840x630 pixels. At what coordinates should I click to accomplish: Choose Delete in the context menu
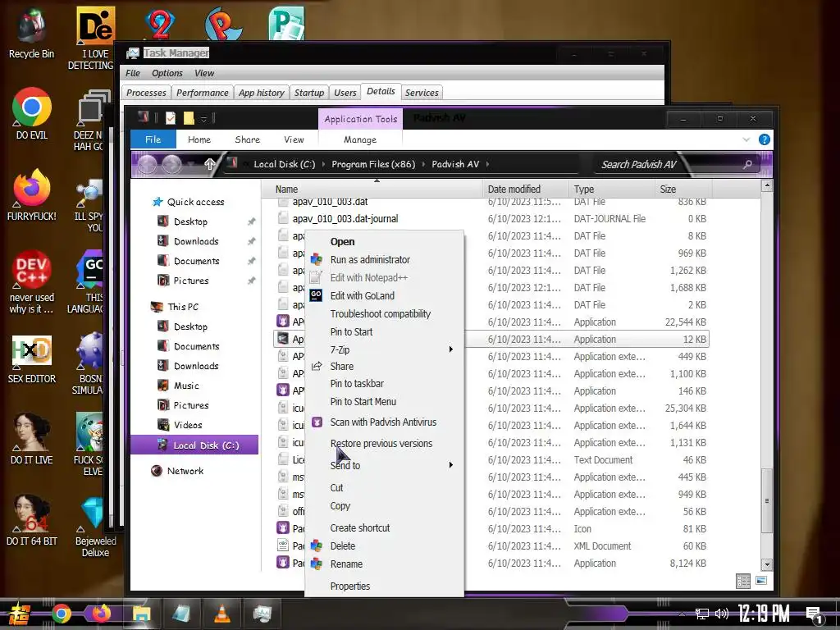(384, 546)
